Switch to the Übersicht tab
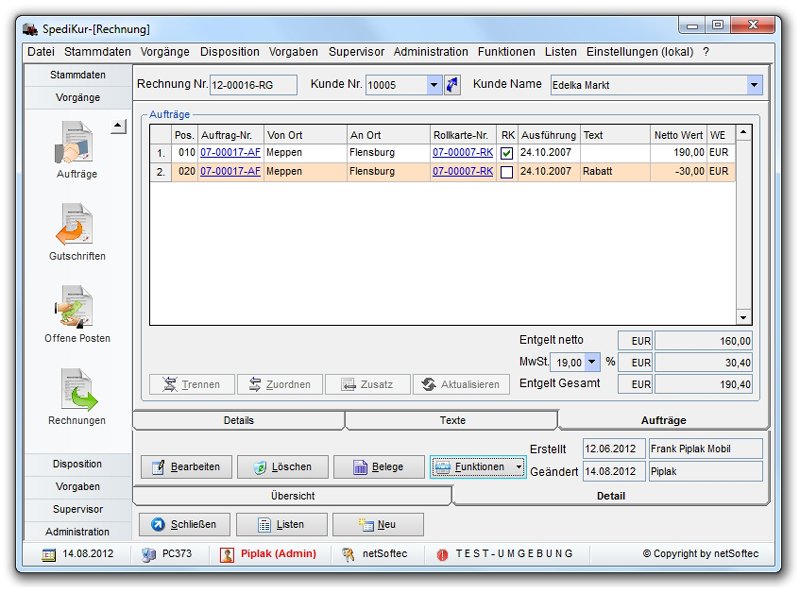The image size is (800, 593). click(292, 496)
